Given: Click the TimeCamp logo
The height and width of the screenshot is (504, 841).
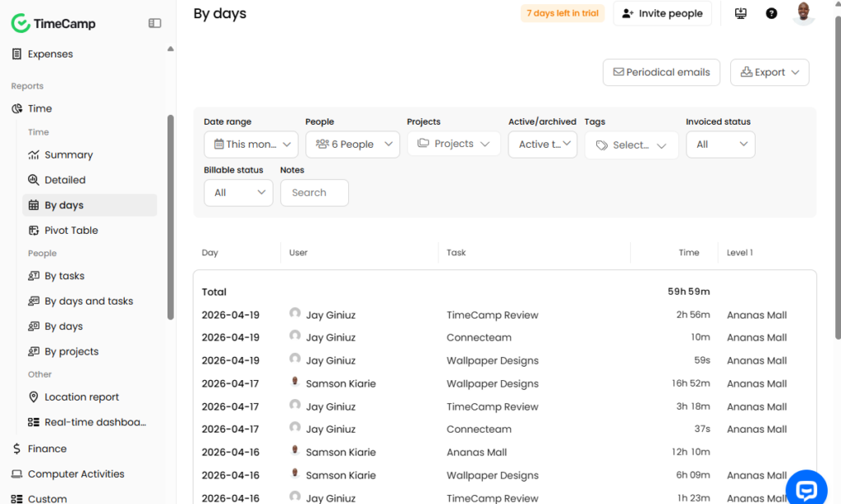Looking at the screenshot, I should 53,23.
